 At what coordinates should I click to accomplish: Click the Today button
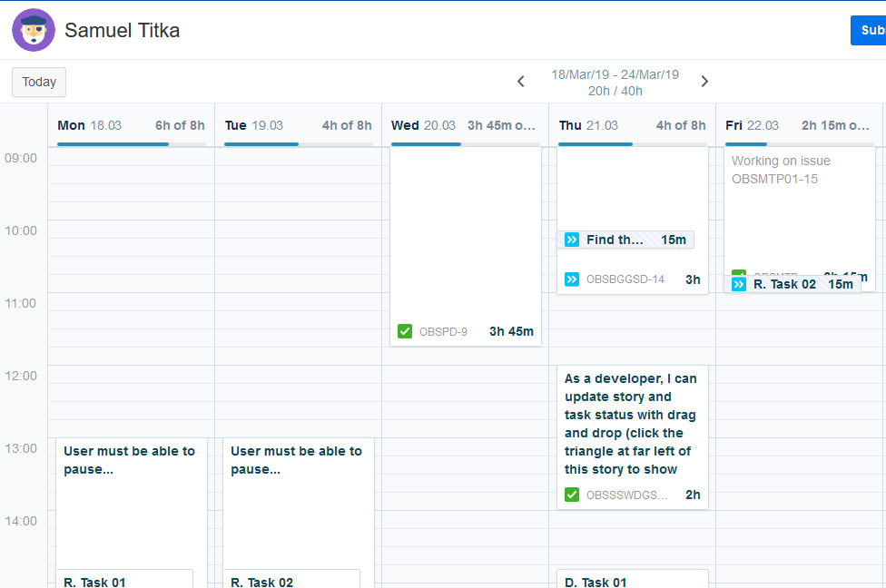[x=39, y=82]
